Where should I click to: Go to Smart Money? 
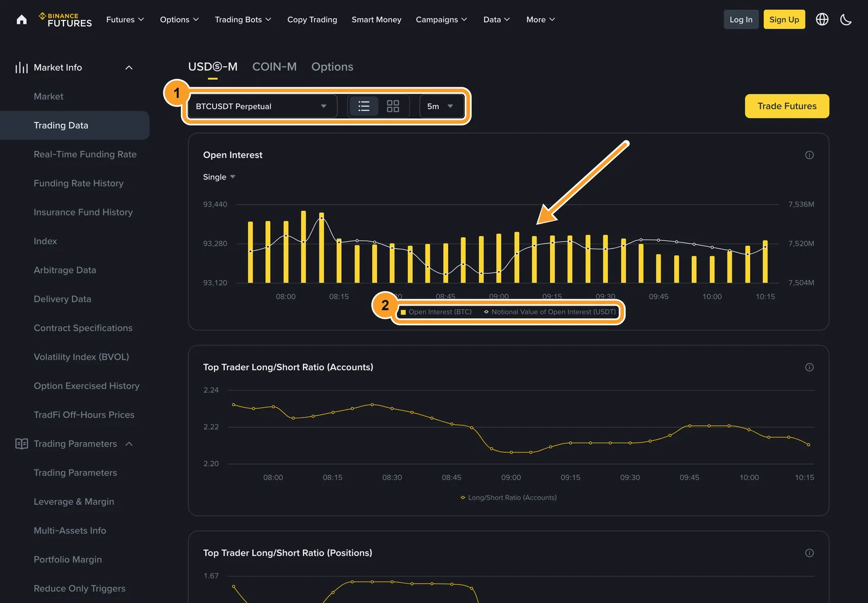click(x=376, y=20)
